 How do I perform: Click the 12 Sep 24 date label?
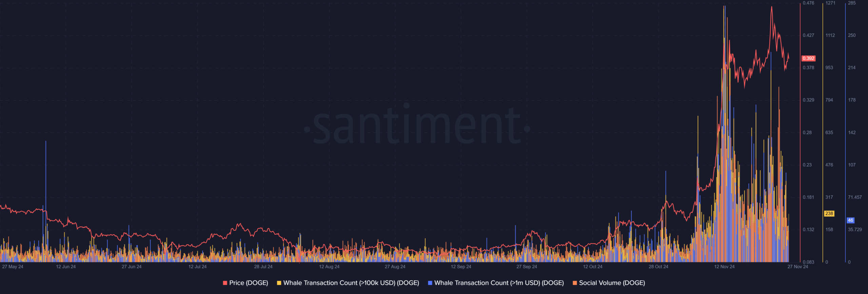(461, 267)
